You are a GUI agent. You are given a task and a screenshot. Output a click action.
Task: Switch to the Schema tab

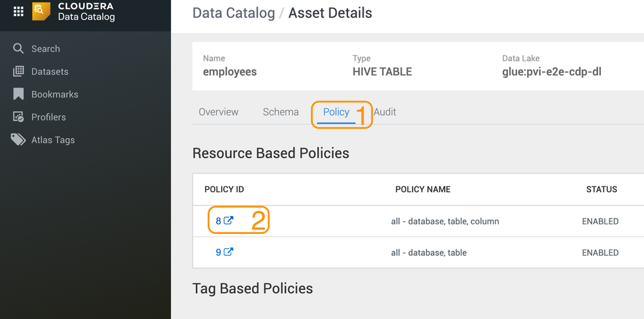280,112
